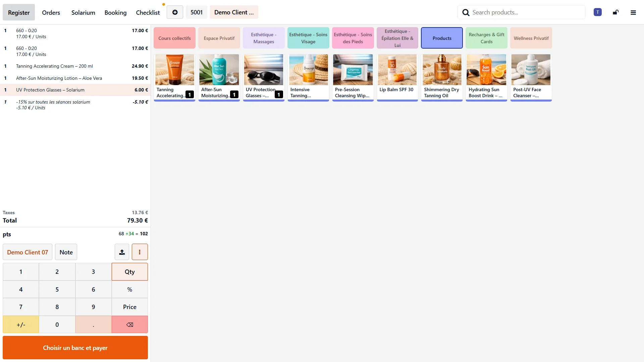Open Esthétique - Épilation Elle & Lui category

tap(397, 38)
